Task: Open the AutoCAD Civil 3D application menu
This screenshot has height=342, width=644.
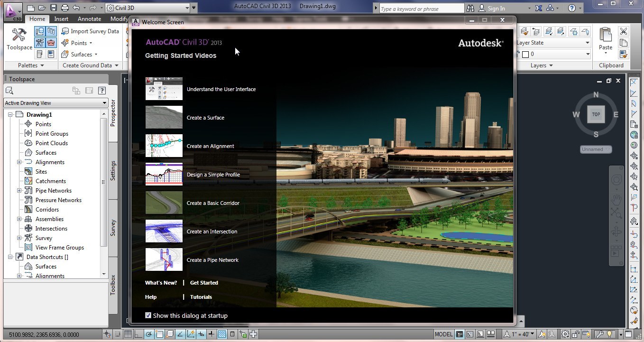Action: pyautogui.click(x=13, y=10)
